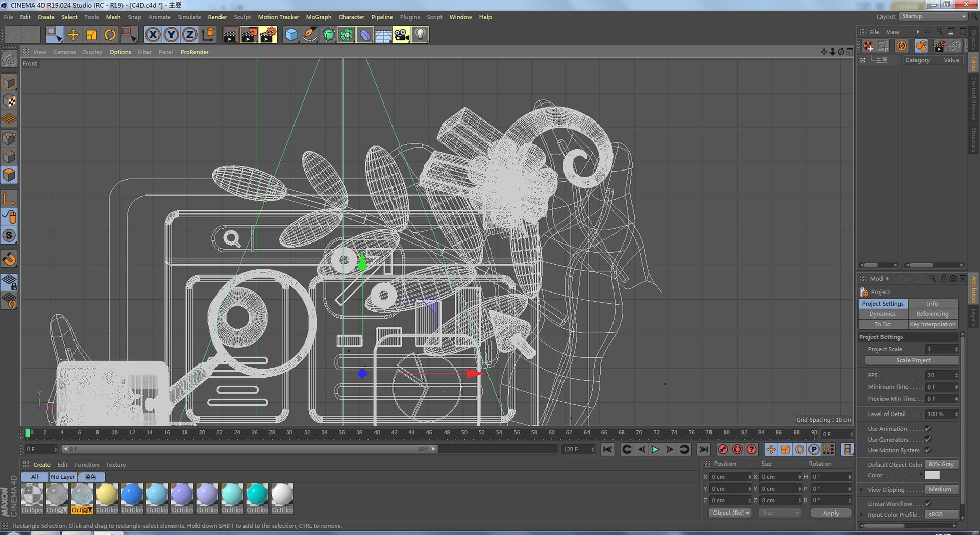Toggle the Autokeying icon
Viewport: 980px width, 535px height.
pyautogui.click(x=737, y=449)
